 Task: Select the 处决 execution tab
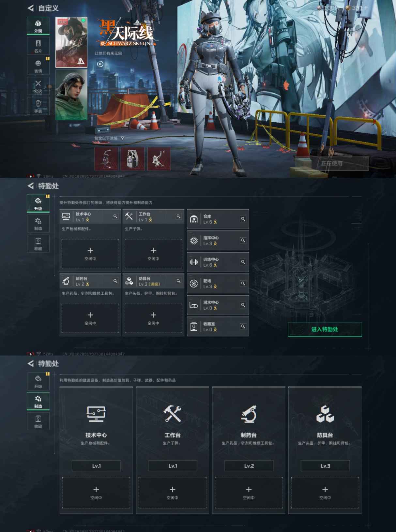click(38, 86)
